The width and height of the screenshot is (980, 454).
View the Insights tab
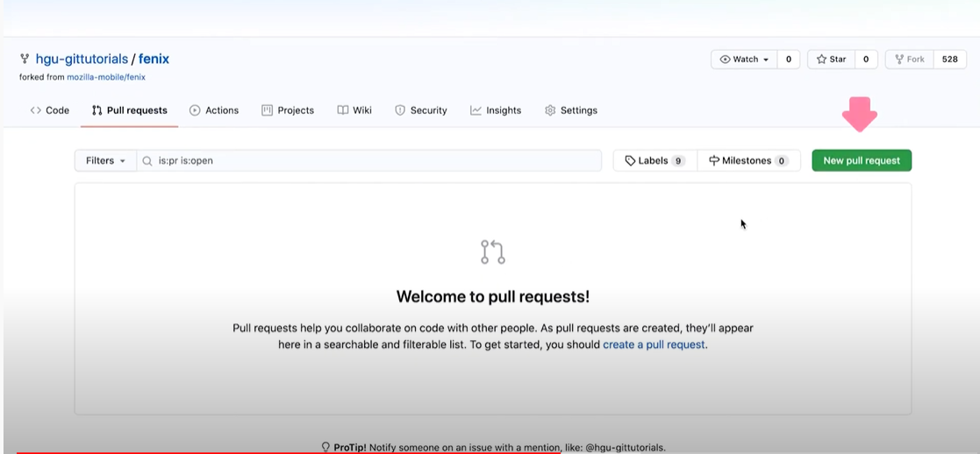pyautogui.click(x=496, y=110)
